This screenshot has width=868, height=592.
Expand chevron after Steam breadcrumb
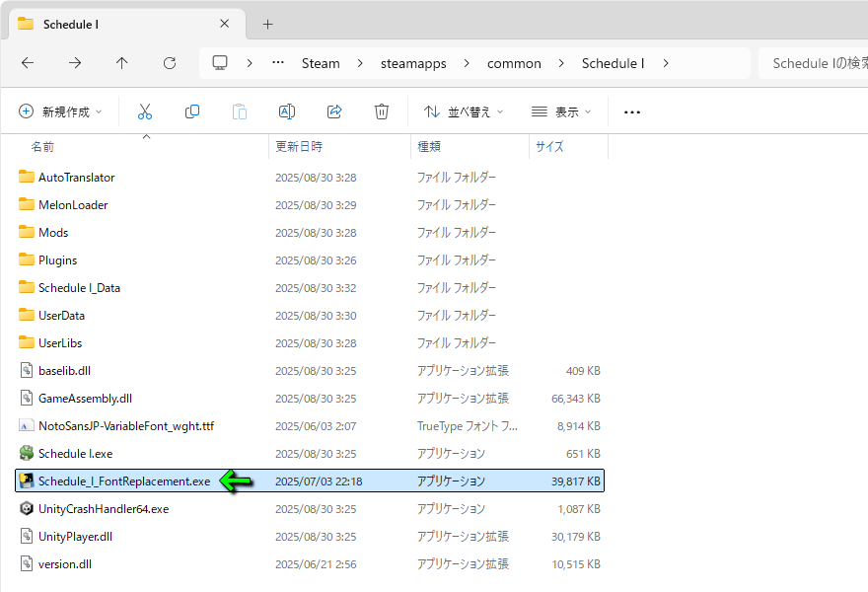pos(360,63)
